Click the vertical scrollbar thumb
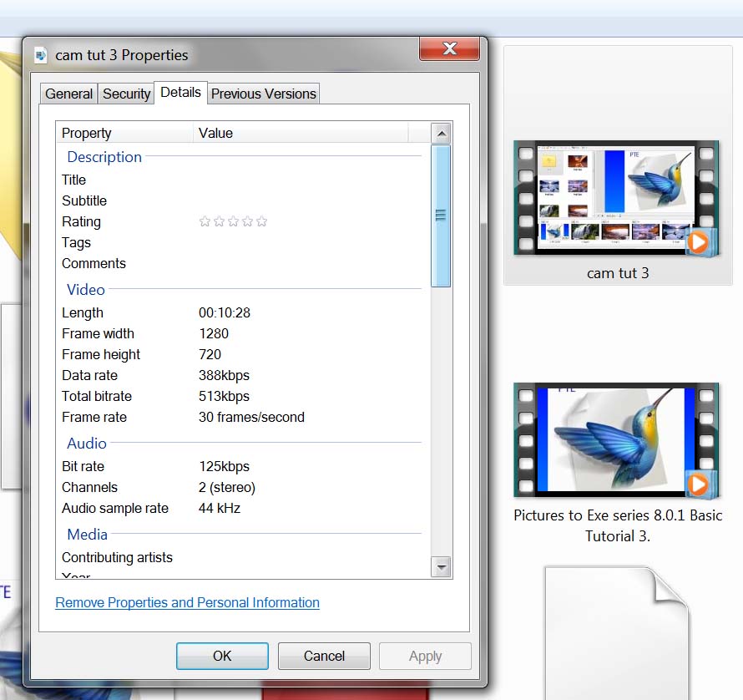This screenshot has width=743, height=700. [441, 216]
